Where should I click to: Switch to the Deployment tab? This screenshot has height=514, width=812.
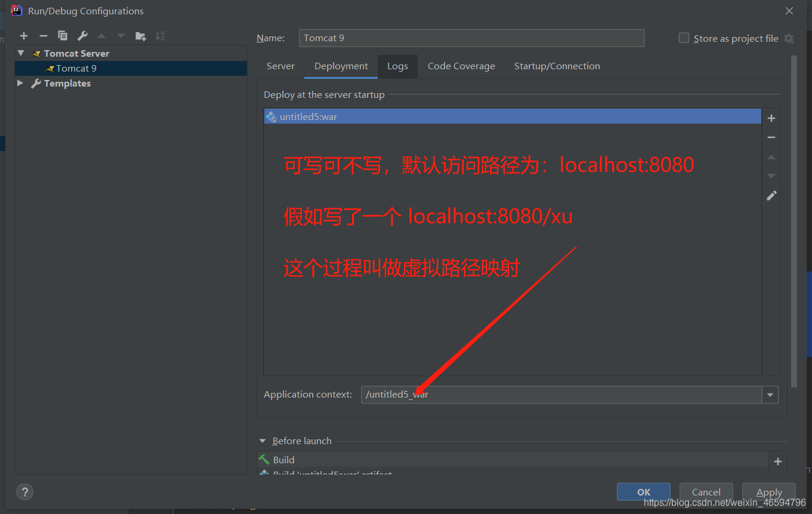341,66
